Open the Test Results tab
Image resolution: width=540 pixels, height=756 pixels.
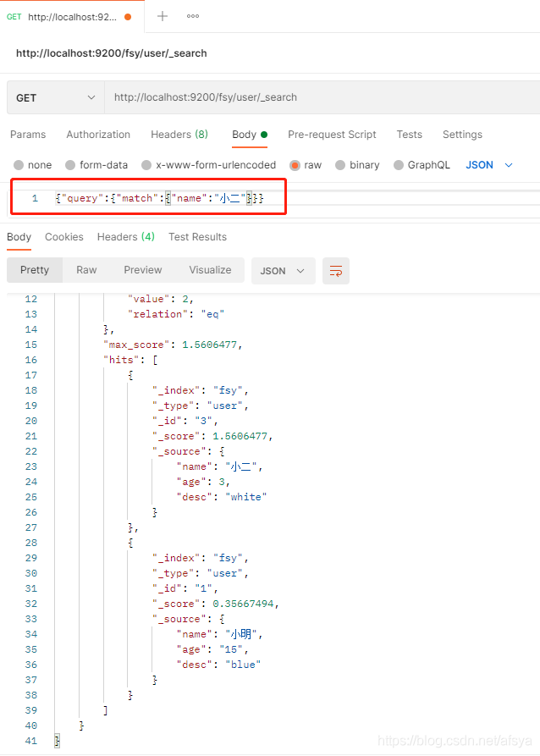point(198,237)
